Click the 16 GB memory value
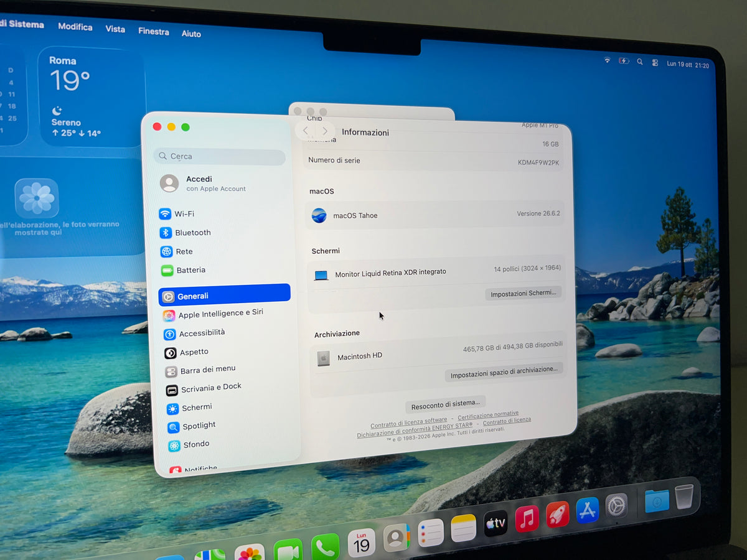 [550, 144]
